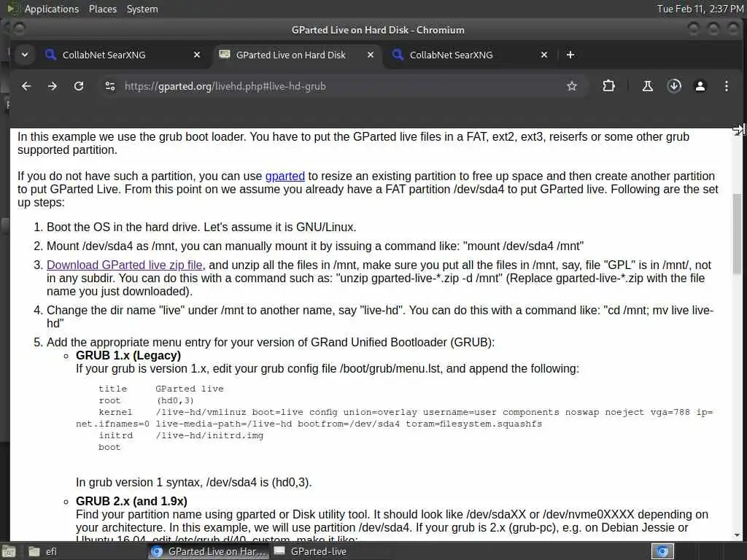Open the Chromium three-dot menu
Image resolution: width=747 pixels, height=560 pixels.
[x=727, y=86]
